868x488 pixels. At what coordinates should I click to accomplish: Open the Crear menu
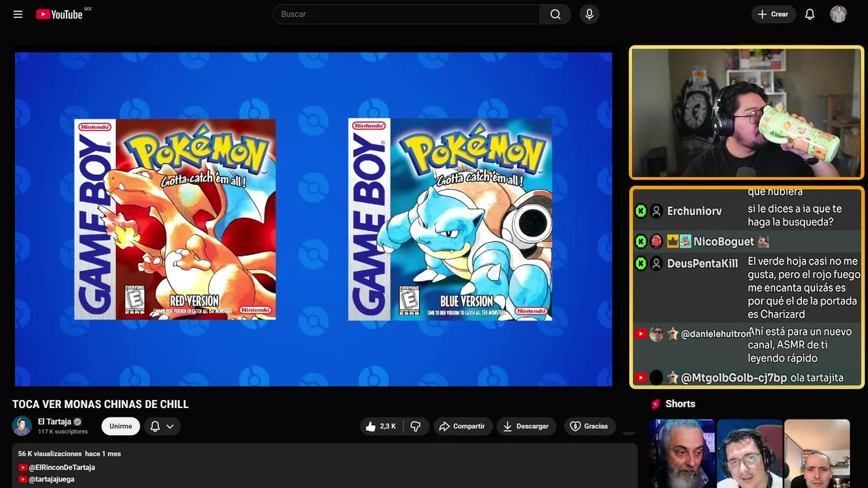tap(773, 14)
